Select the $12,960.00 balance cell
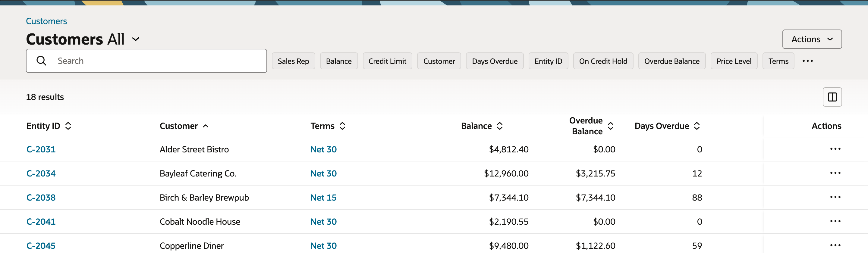Screen dimensions: 868x253 (506, 173)
